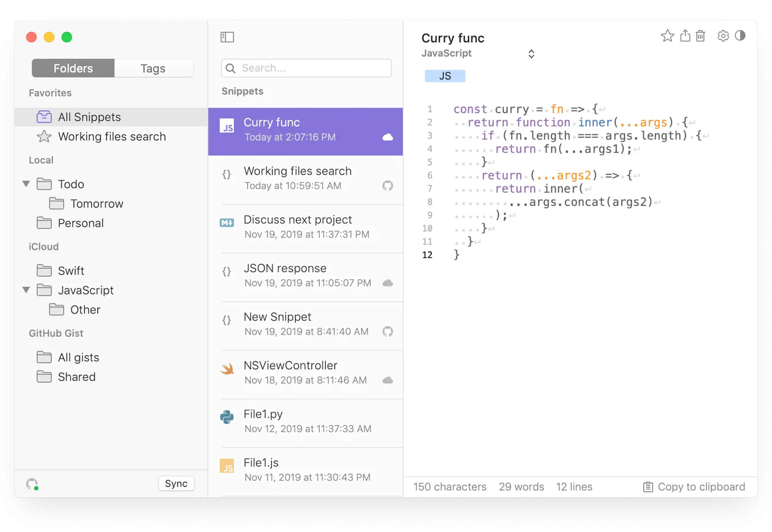Click the JS file icon on Curry func

[x=227, y=126]
